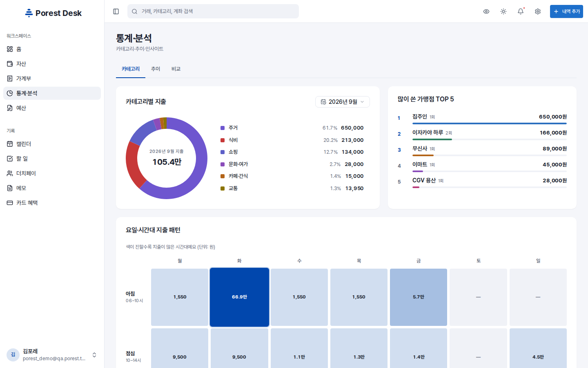The height and width of the screenshot is (368, 588).
Task: Open the 2026년 9월 month dropdown
Action: (x=343, y=102)
